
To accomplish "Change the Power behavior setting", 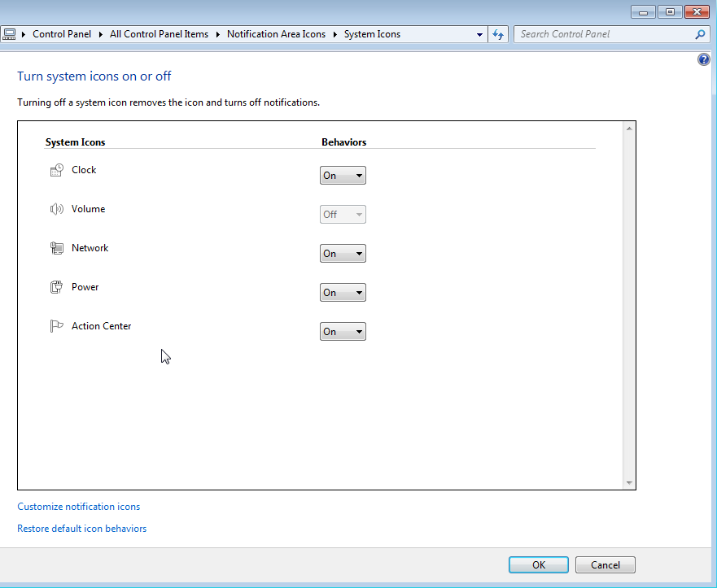I will (343, 292).
